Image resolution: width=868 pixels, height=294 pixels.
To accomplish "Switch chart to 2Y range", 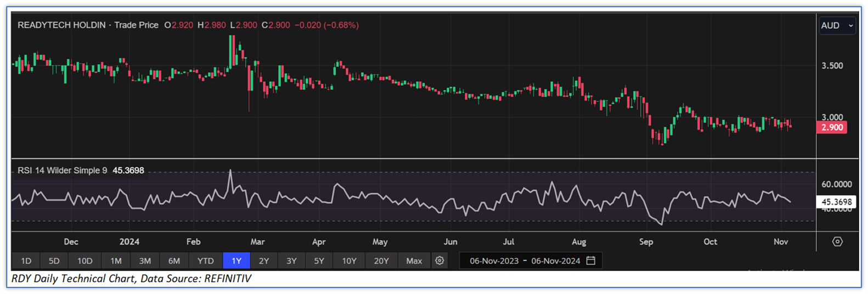I will click(x=264, y=261).
